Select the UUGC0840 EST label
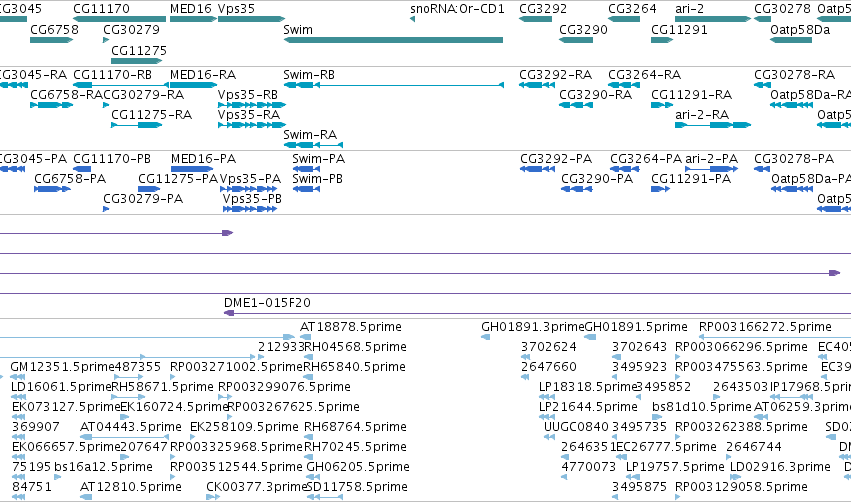 576,427
